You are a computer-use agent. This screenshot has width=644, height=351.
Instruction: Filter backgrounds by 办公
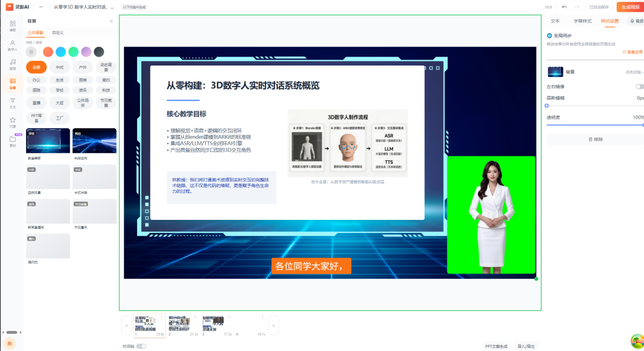pos(36,80)
